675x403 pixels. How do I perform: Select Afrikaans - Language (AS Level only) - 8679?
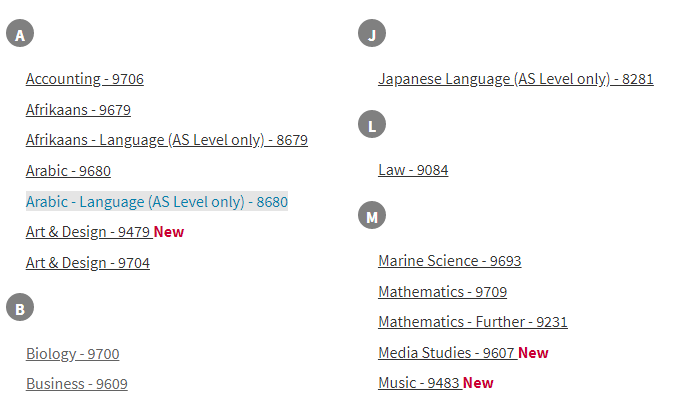tap(167, 140)
